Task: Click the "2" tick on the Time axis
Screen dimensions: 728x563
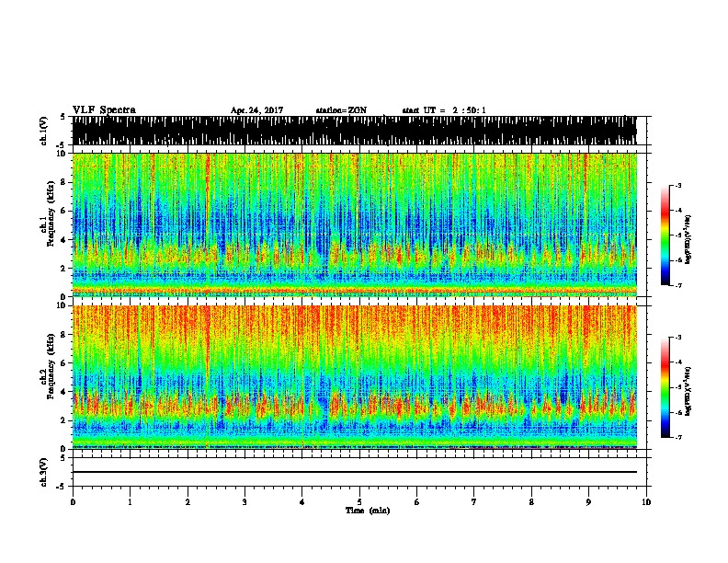Action: coord(188,502)
